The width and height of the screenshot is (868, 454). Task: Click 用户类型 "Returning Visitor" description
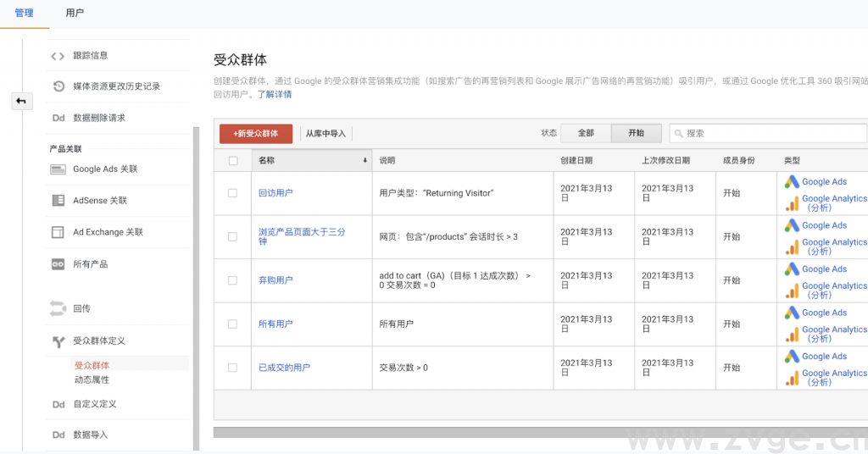437,193
